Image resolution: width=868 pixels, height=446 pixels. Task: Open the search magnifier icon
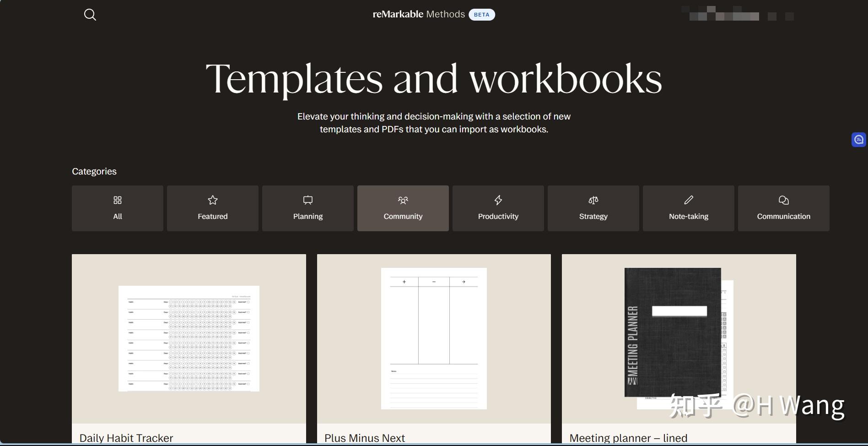pos(90,15)
